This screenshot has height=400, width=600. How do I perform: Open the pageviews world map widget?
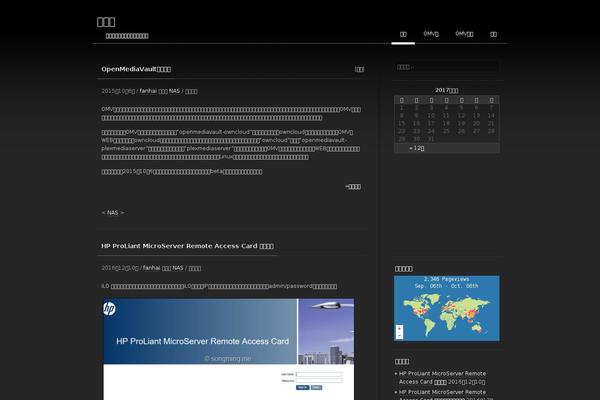pyautogui.click(x=447, y=308)
